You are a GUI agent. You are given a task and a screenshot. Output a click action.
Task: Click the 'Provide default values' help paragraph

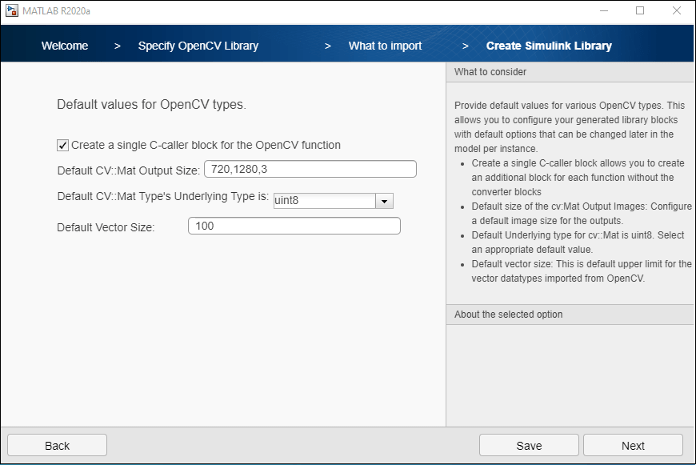pos(569,127)
